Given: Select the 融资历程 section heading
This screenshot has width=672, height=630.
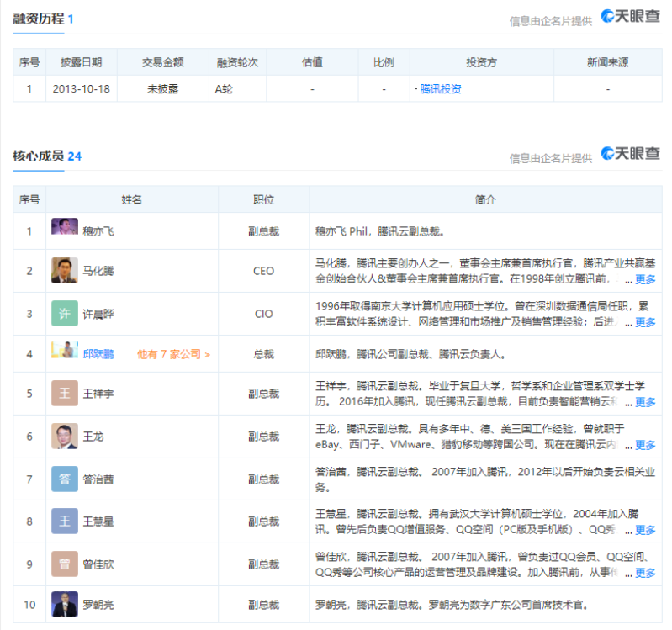Looking at the screenshot, I should click(38, 19).
